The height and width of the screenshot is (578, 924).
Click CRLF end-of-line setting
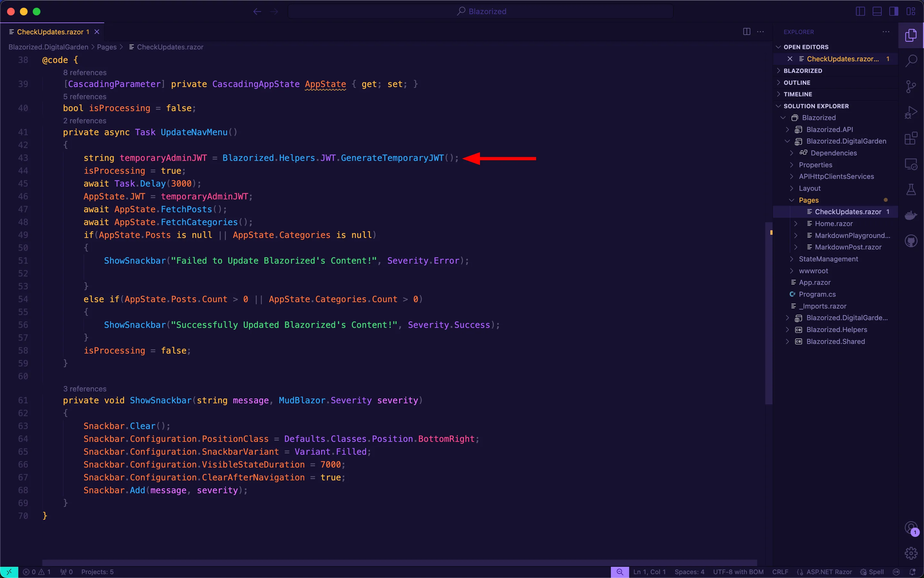point(780,572)
